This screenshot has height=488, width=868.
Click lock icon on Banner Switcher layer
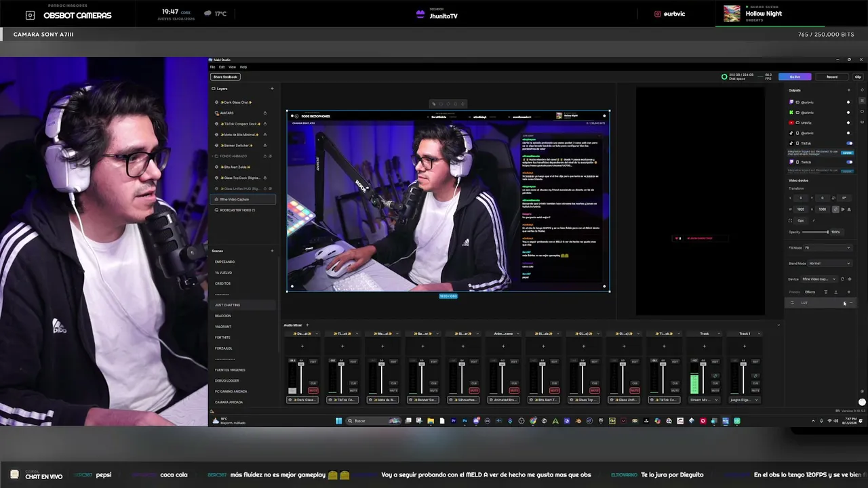pyautogui.click(x=264, y=146)
